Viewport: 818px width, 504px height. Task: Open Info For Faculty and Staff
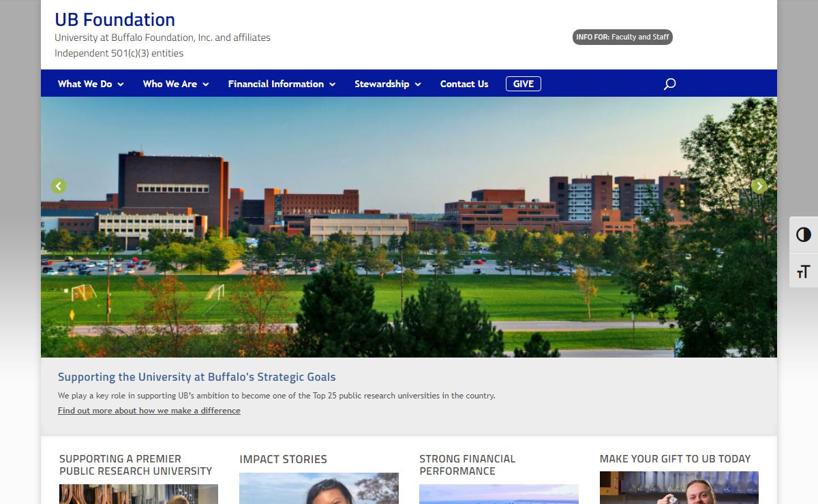(622, 37)
